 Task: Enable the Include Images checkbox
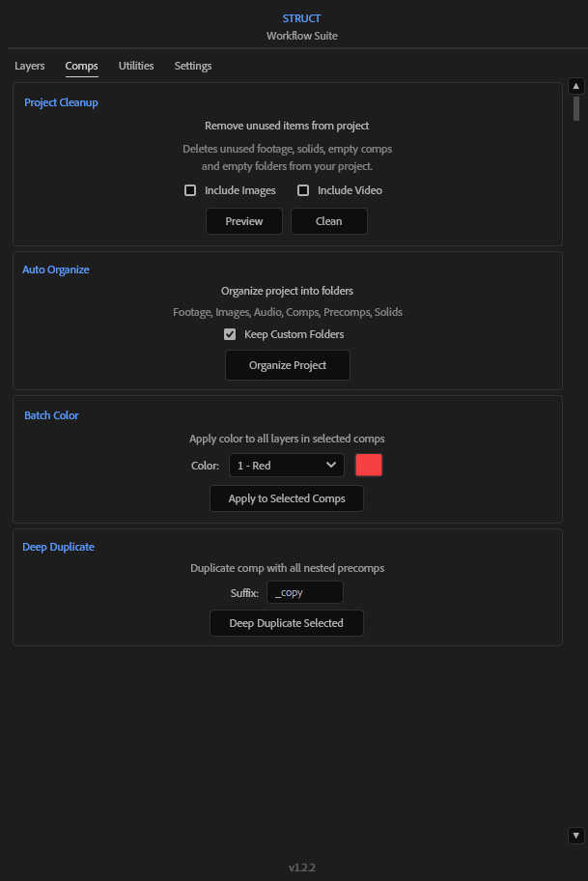pos(190,190)
